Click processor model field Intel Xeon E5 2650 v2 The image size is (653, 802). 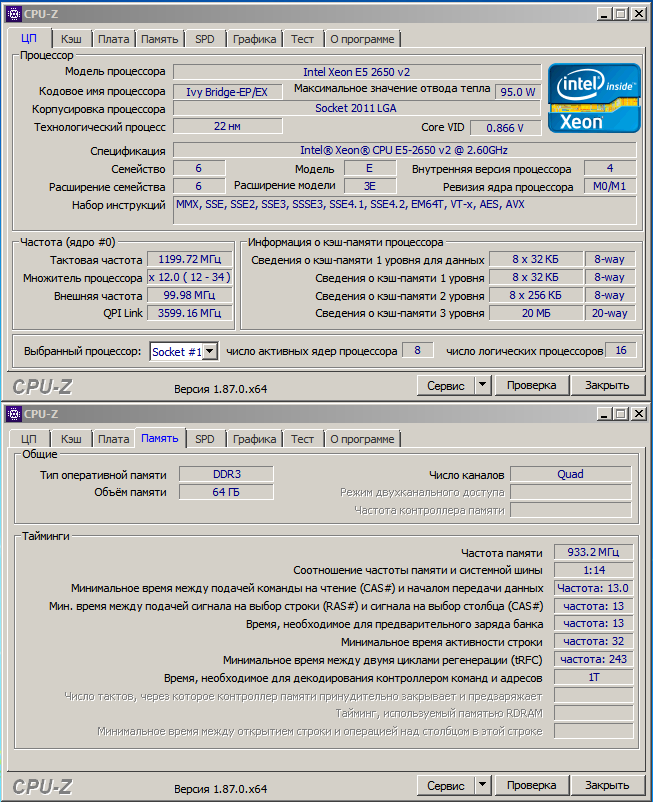[357, 72]
